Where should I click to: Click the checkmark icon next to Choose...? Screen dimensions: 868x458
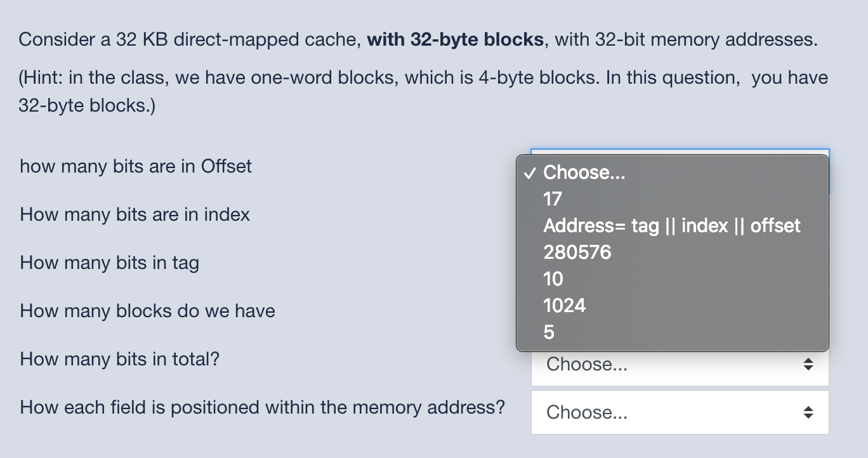[x=532, y=172]
